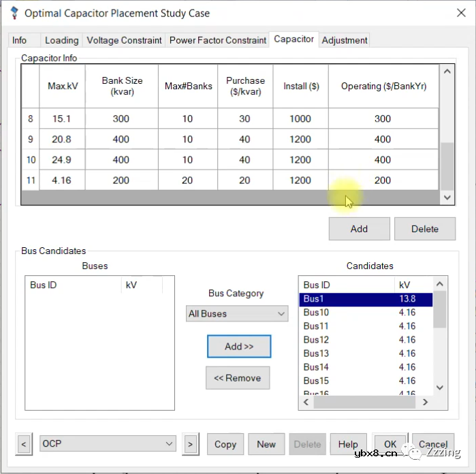
Task: Select Bus10 in Candidates list
Action: coord(316,313)
